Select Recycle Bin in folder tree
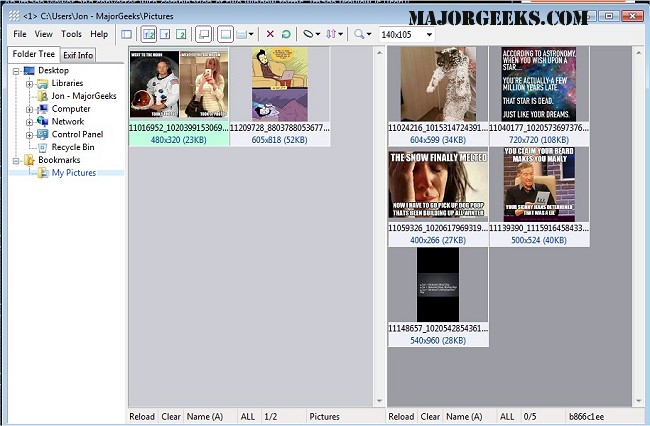Screen dimensions: 650x426 pyautogui.click(x=73, y=148)
